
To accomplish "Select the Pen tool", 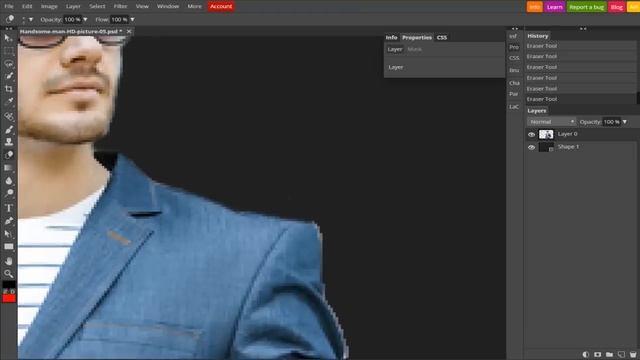I will [8, 221].
